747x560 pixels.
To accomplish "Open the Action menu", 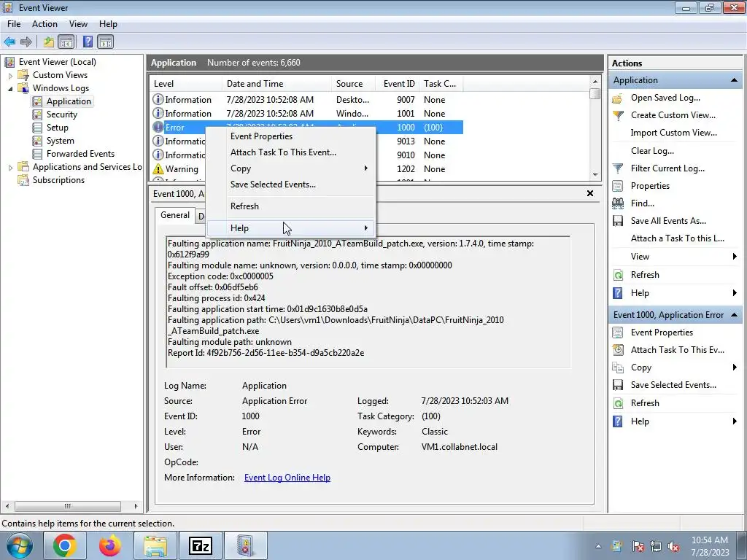I will click(x=44, y=24).
